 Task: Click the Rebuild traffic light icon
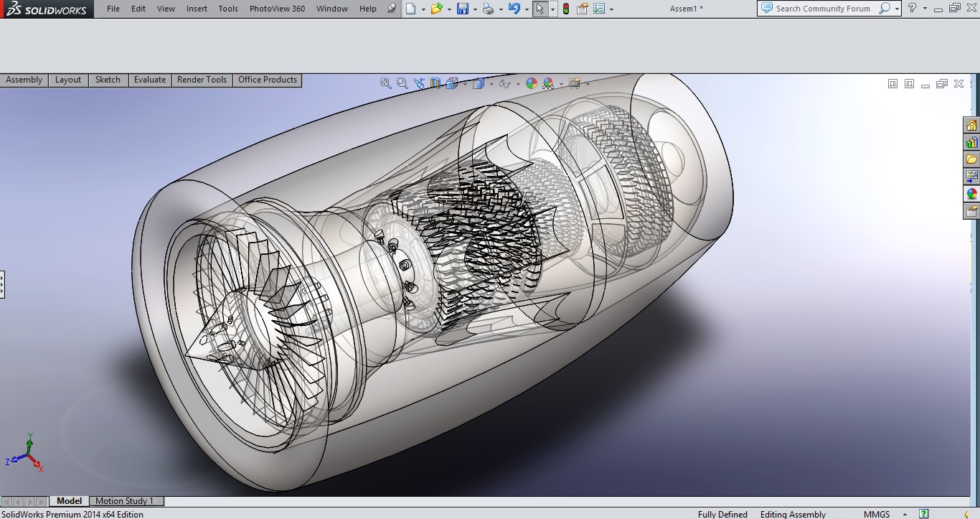coord(566,9)
